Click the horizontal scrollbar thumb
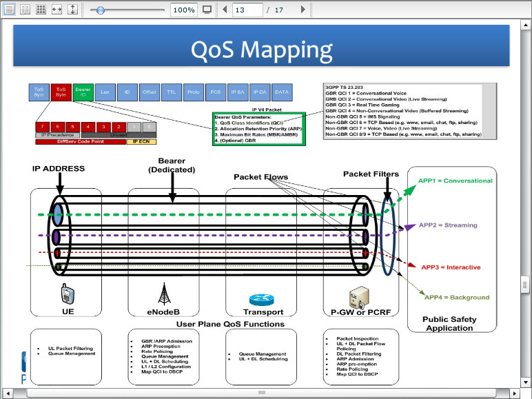 (x=262, y=393)
